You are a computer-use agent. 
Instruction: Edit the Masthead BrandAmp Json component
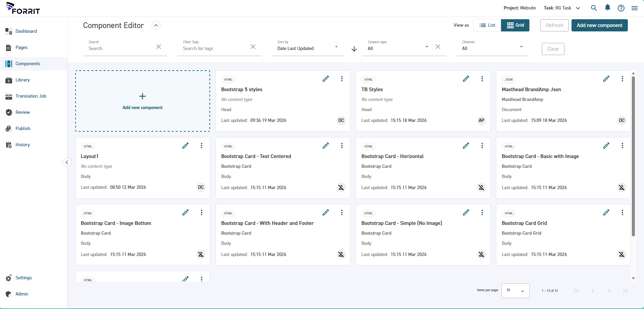tap(606, 79)
